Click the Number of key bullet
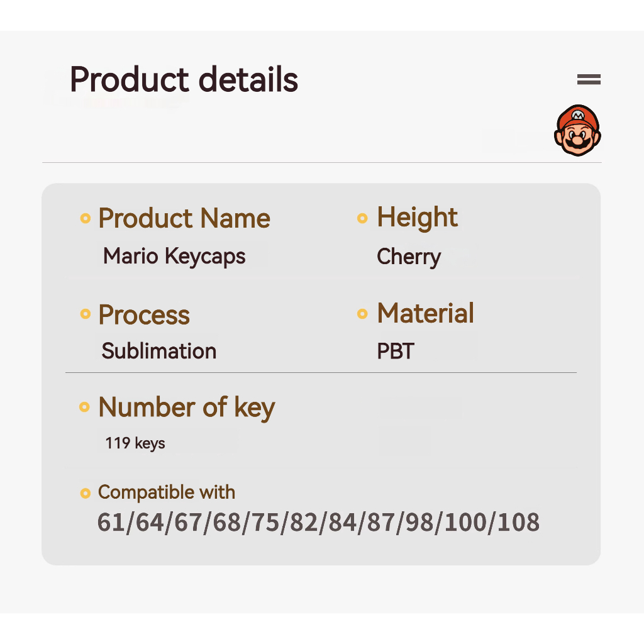This screenshot has height=644, width=644. coord(85,408)
